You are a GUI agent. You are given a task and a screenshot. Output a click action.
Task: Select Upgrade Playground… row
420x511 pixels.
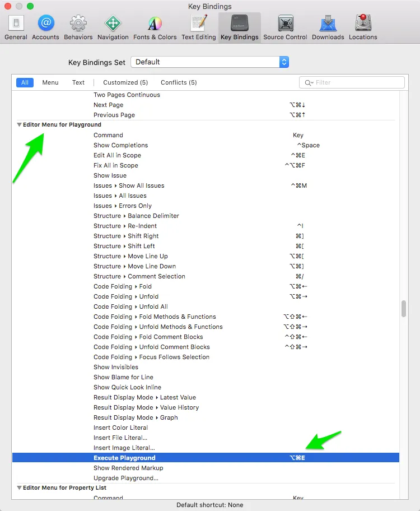tap(206, 479)
